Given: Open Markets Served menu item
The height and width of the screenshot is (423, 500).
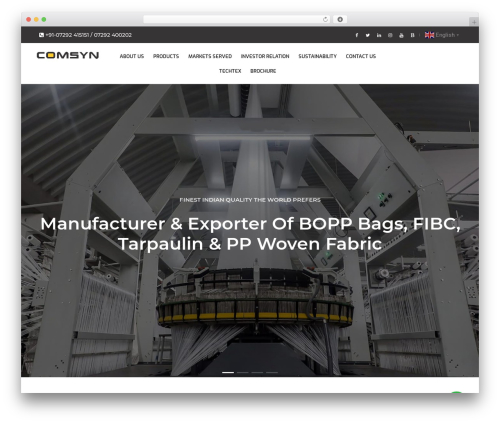Looking at the screenshot, I should click(x=210, y=56).
